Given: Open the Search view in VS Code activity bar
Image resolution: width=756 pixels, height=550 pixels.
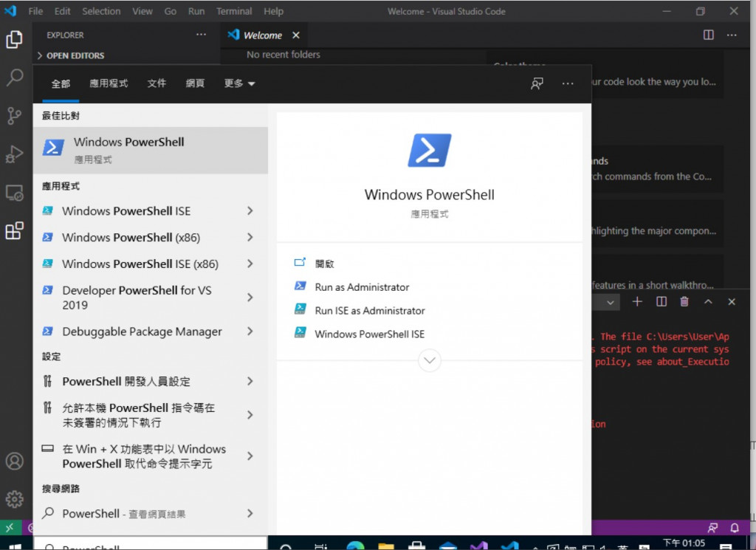Looking at the screenshot, I should pyautogui.click(x=15, y=77).
